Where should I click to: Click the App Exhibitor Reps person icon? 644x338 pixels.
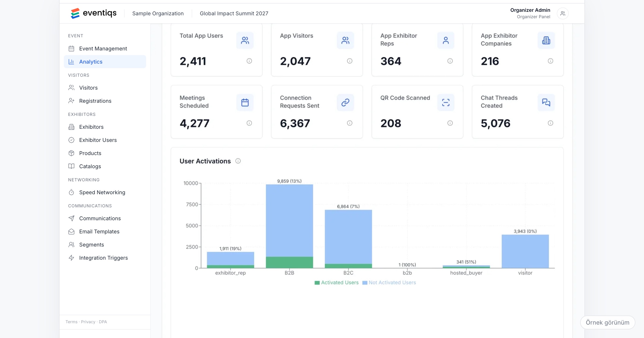pyautogui.click(x=446, y=40)
